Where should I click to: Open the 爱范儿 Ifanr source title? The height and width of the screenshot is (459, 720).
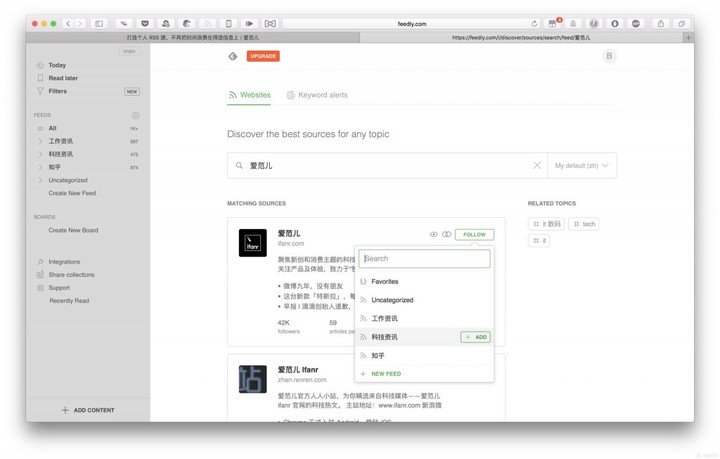298,369
